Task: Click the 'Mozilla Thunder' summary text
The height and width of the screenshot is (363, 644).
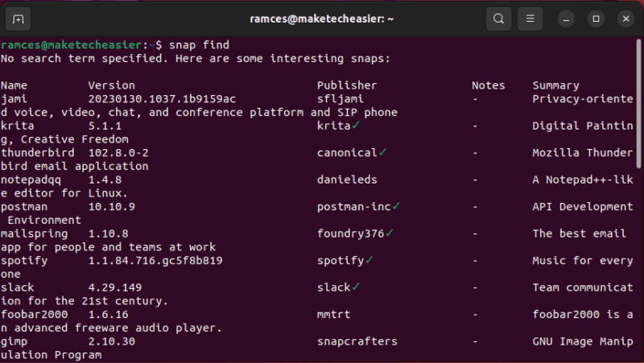Action: [582, 153]
